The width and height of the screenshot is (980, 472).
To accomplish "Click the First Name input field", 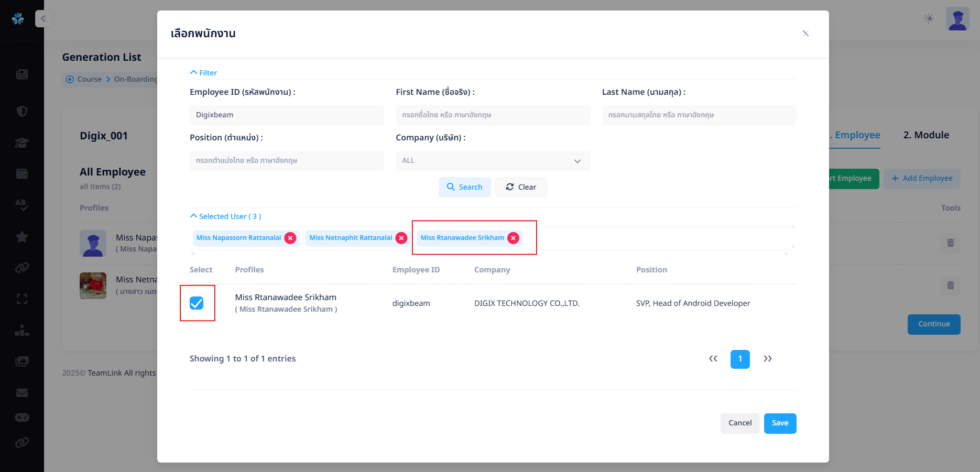I will pyautogui.click(x=493, y=115).
